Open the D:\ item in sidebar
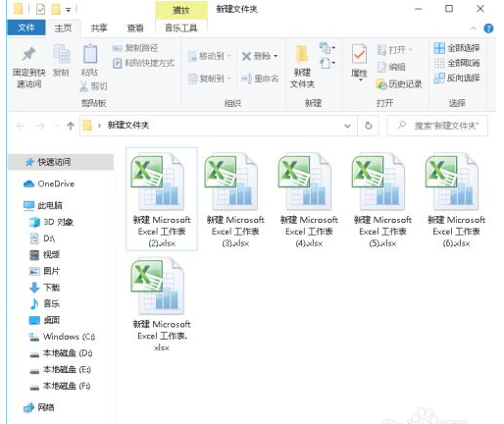Image resolution: width=504 pixels, height=424 pixels. pos(42,238)
